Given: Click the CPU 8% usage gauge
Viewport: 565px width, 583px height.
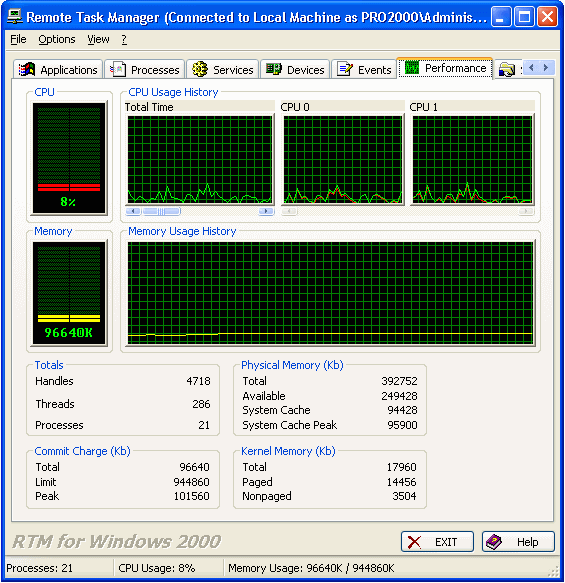Looking at the screenshot, I should click(x=69, y=158).
